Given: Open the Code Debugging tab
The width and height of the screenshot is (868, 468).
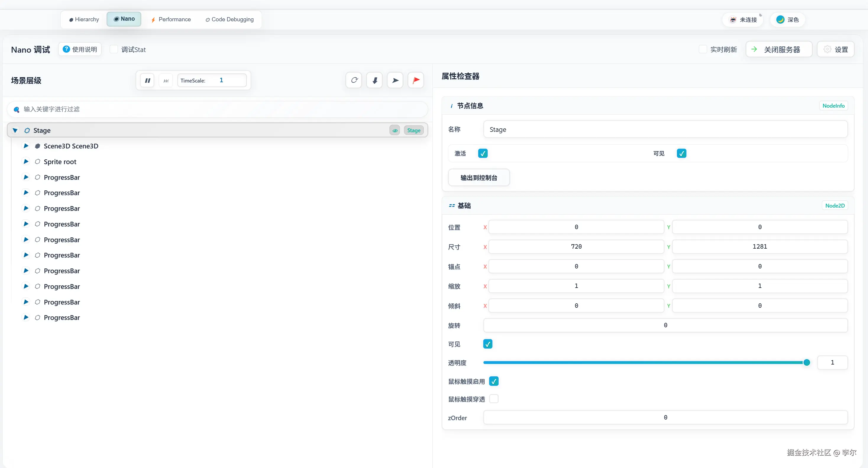Looking at the screenshot, I should coord(229,19).
